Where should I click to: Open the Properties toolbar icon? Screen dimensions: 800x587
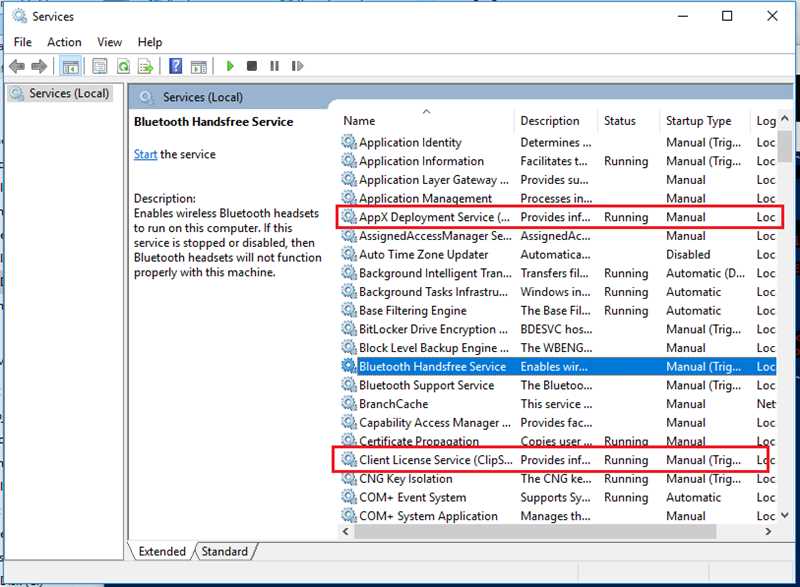coord(99,66)
